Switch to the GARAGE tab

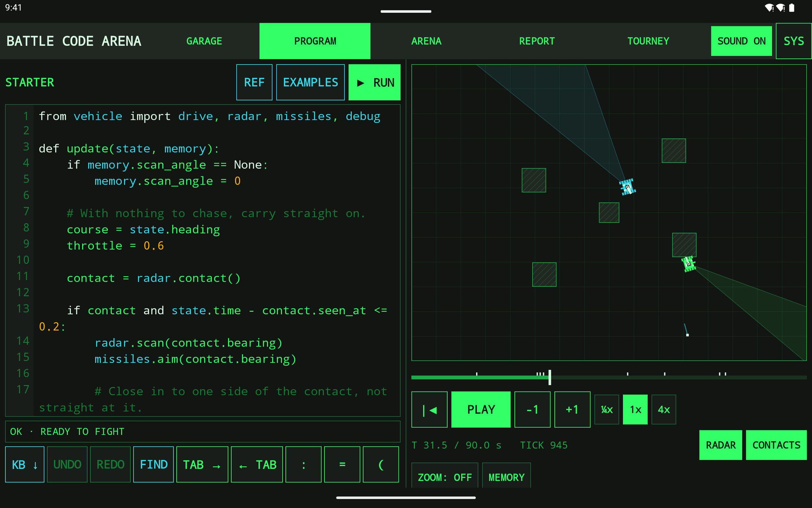204,41
